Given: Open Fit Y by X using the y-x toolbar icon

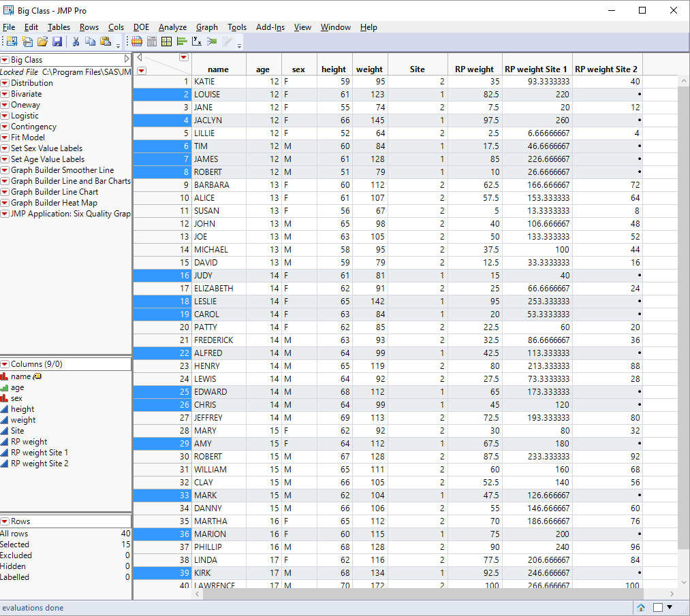Looking at the screenshot, I should coord(196,42).
